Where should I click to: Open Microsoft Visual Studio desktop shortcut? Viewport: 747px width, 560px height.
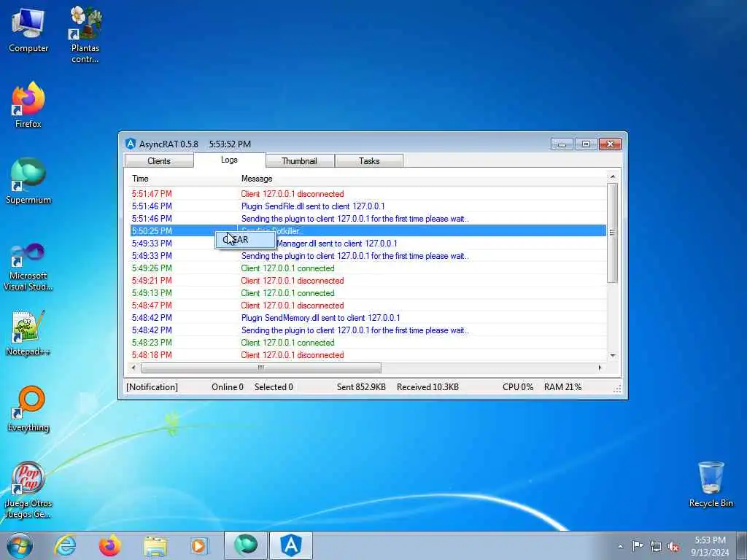28,267
